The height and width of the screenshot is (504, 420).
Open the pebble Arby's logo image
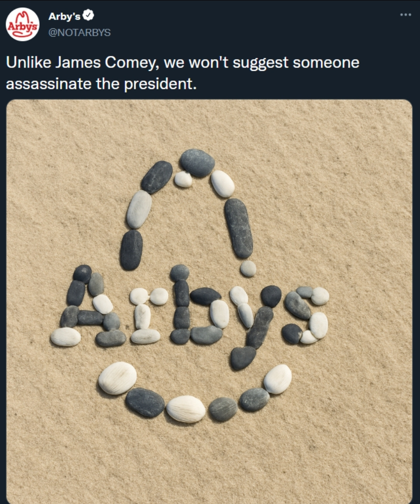(209, 302)
